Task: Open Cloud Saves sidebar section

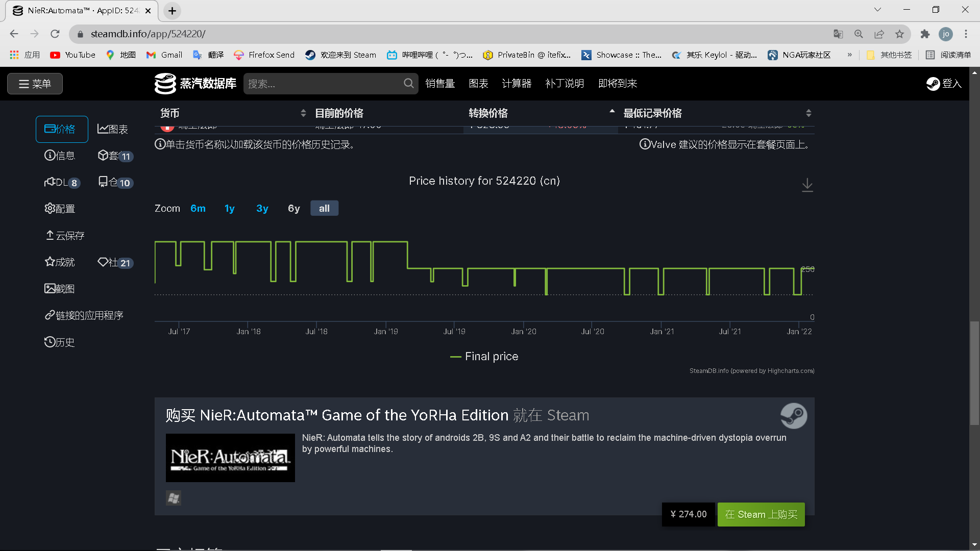Action: coord(65,235)
